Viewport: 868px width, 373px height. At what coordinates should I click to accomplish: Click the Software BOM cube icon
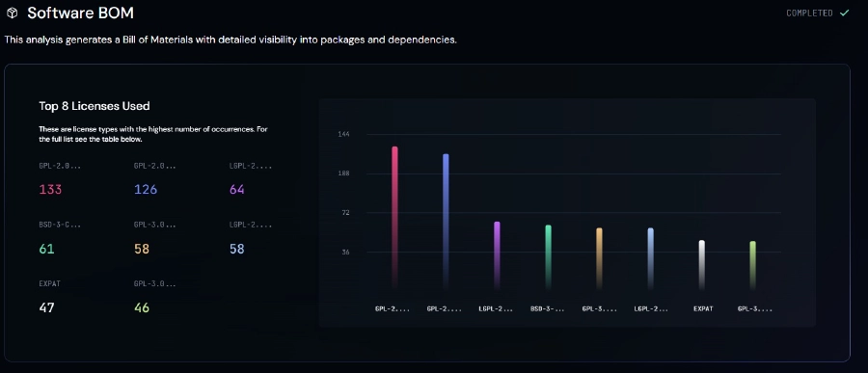click(12, 13)
